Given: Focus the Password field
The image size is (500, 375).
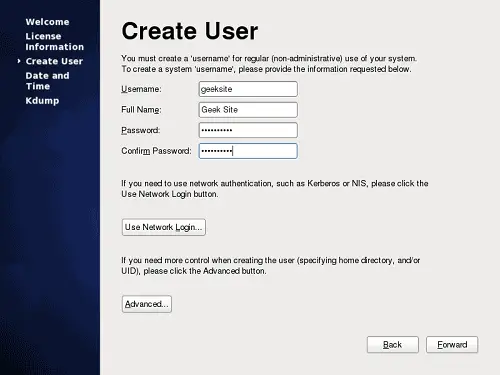Looking at the screenshot, I should [248, 130].
